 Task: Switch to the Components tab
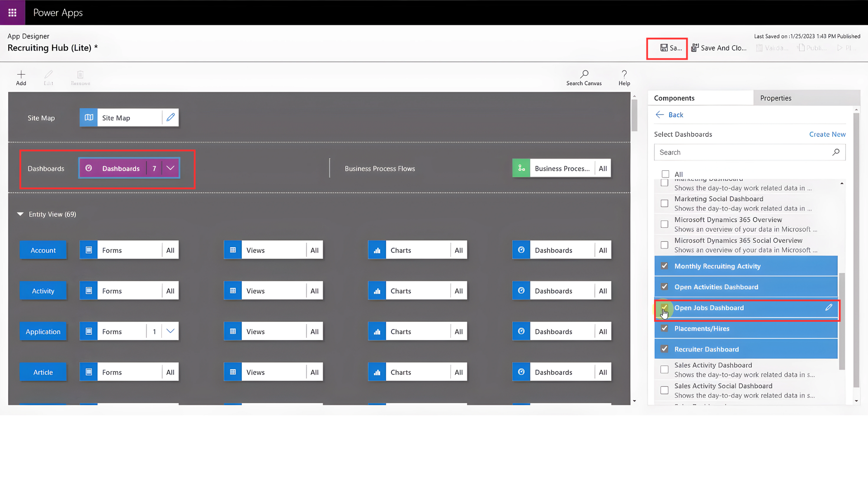pos(701,98)
